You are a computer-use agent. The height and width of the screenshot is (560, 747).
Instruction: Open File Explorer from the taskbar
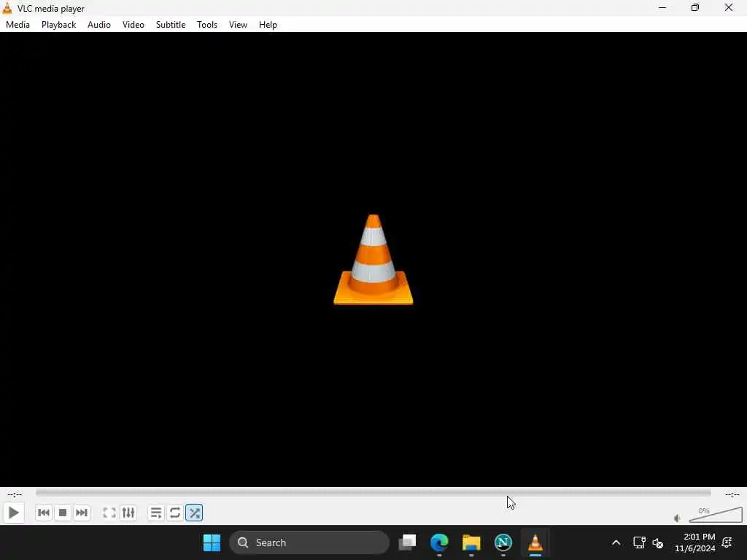pos(471,542)
